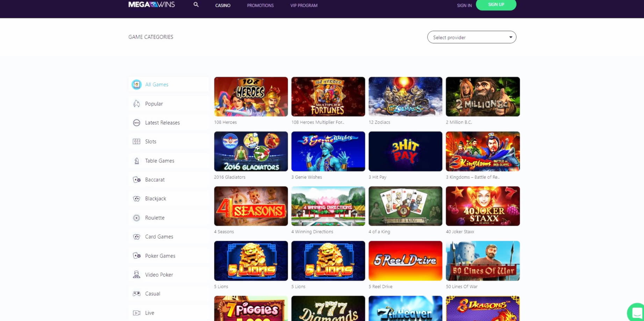Open the Select provider dropdown
The height and width of the screenshot is (321, 644).
click(472, 37)
